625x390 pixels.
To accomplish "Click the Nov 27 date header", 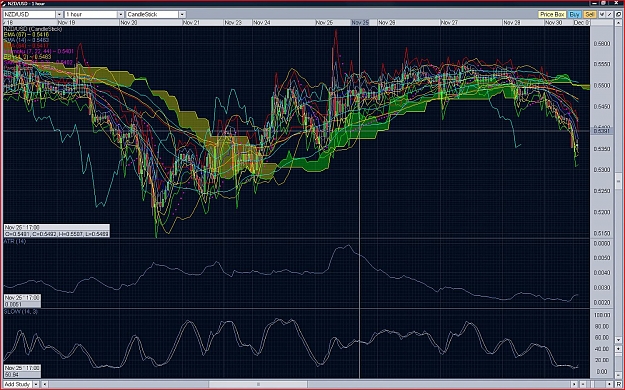I will click(x=449, y=23).
